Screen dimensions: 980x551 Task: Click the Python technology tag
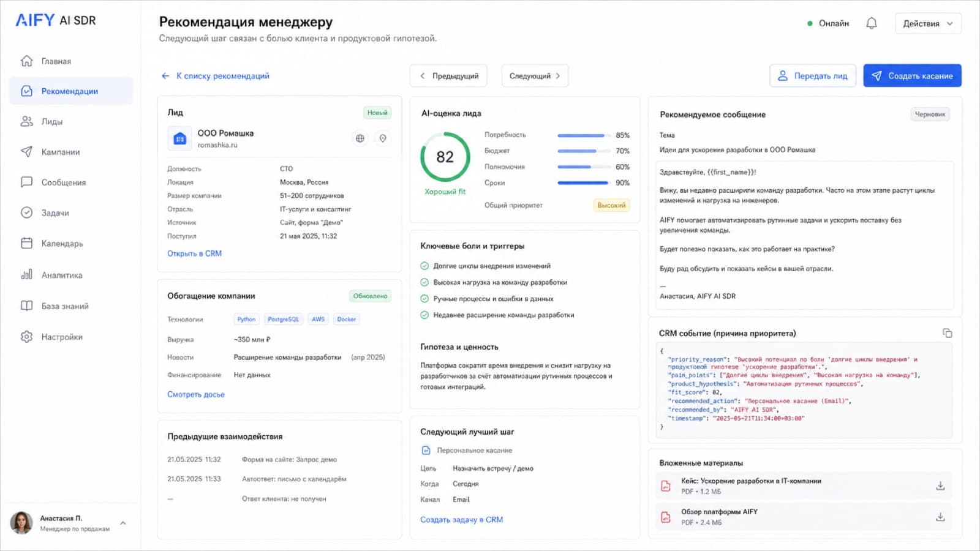coord(246,319)
